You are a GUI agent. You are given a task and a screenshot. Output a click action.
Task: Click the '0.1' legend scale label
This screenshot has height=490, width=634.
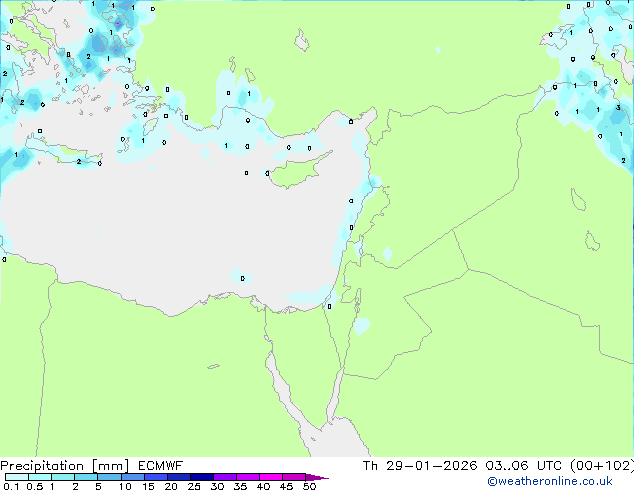click(11, 486)
